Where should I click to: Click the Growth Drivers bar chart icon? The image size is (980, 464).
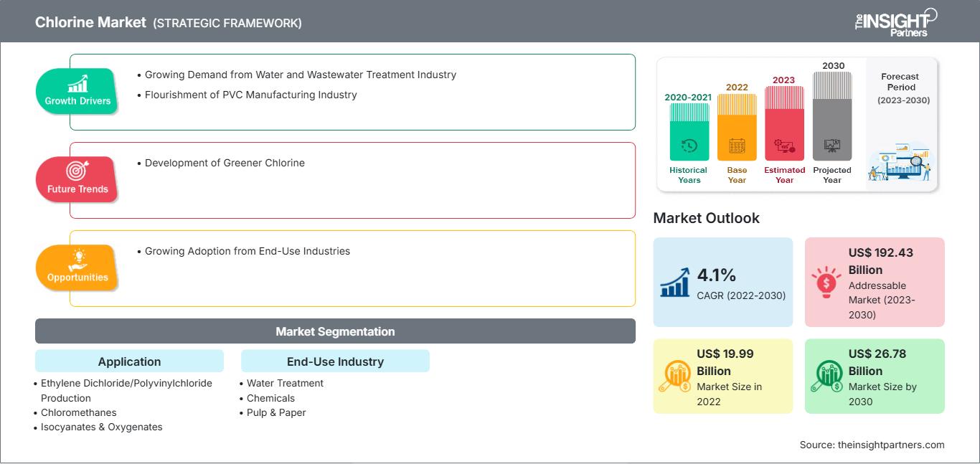77,83
